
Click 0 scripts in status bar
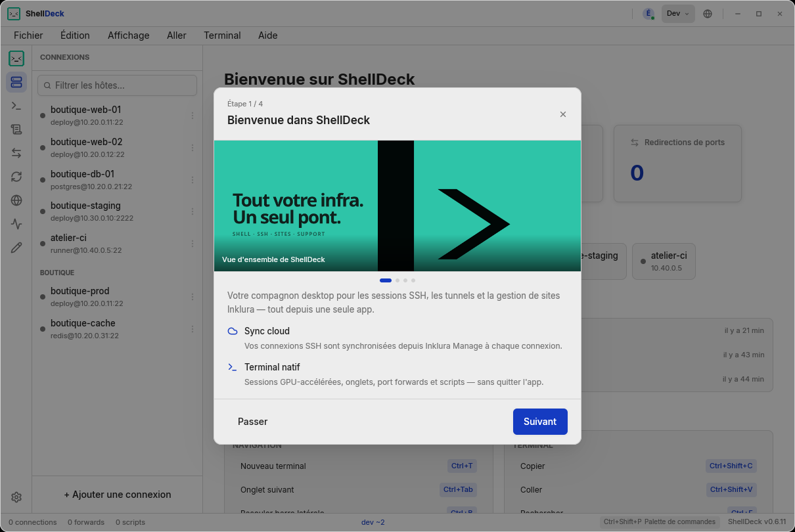tap(130, 522)
